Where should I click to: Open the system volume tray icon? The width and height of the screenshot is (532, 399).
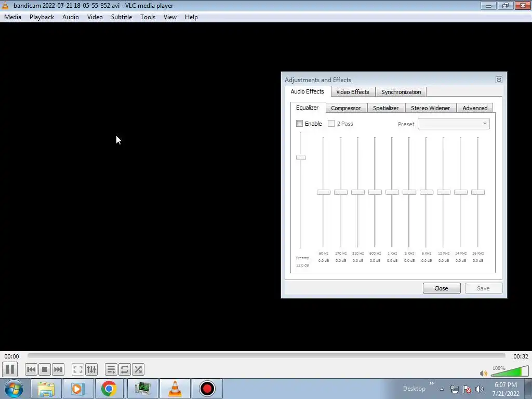coord(480,389)
